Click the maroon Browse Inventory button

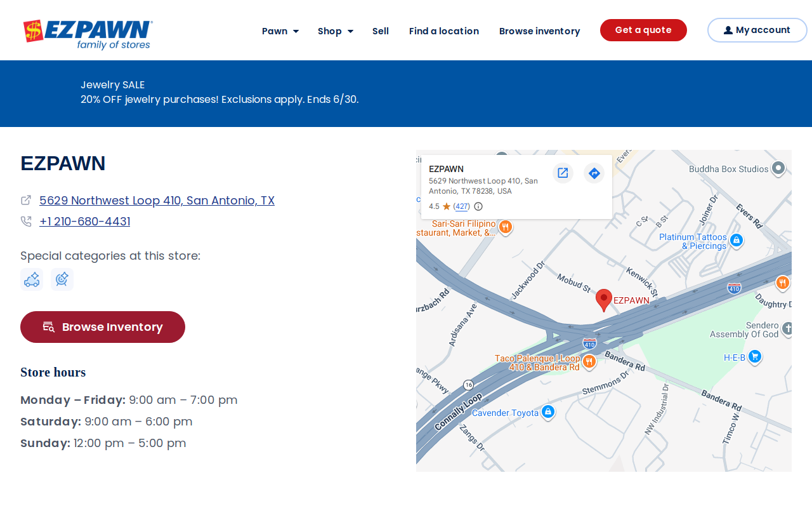click(x=103, y=327)
